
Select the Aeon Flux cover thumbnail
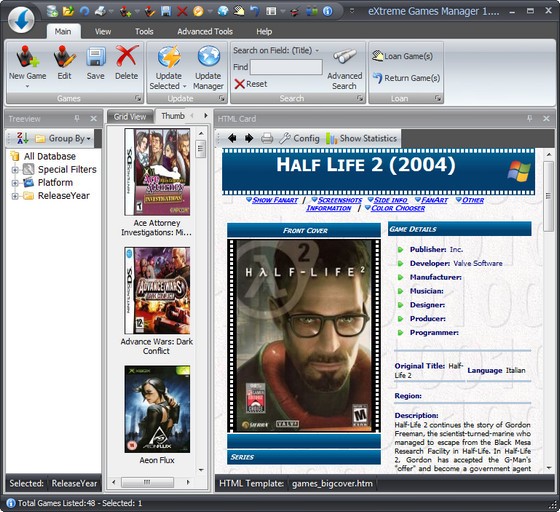pyautogui.click(x=157, y=409)
